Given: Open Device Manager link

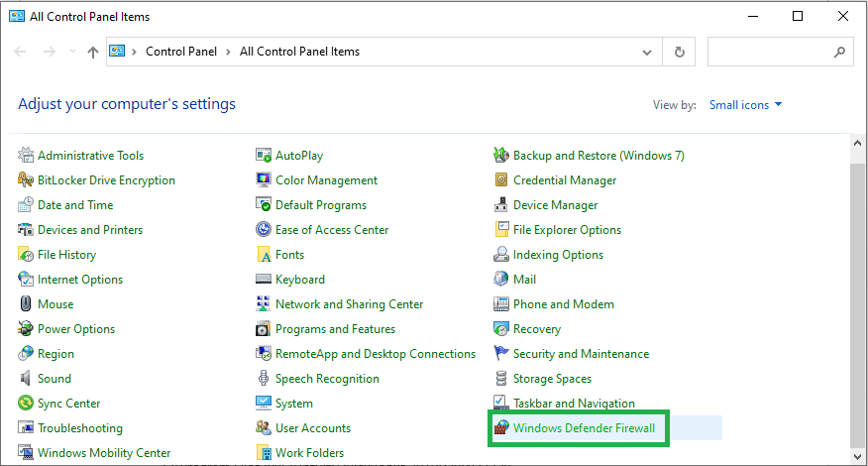Looking at the screenshot, I should click(x=555, y=205).
